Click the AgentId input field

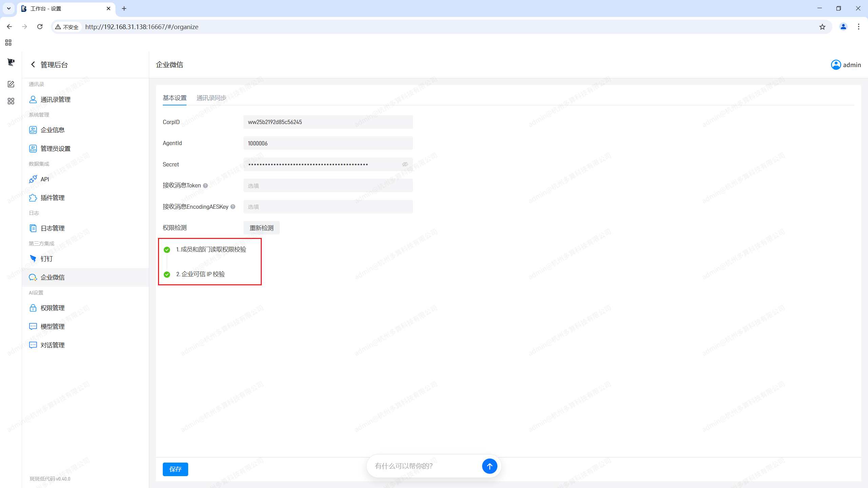coord(328,143)
